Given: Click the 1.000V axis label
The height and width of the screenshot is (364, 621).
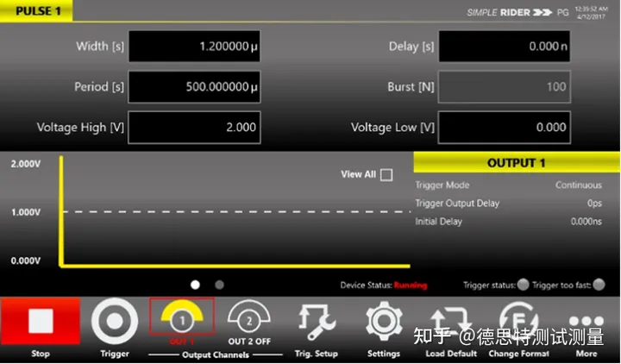Looking at the screenshot, I should coord(26,212).
